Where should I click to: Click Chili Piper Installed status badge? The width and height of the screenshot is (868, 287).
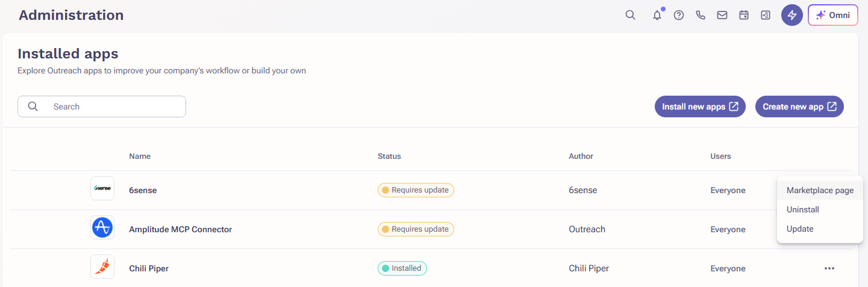[x=402, y=268]
